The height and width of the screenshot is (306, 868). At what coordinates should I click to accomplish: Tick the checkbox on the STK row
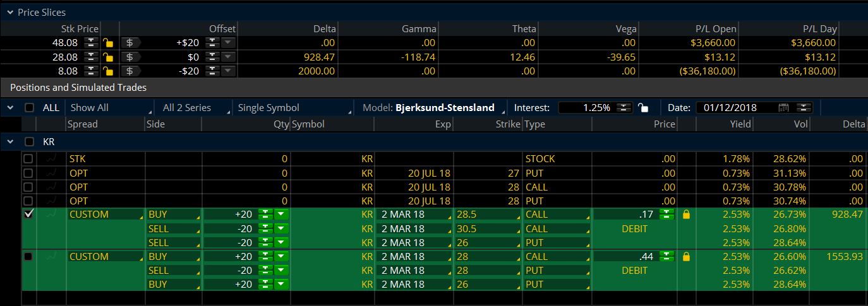click(x=28, y=159)
